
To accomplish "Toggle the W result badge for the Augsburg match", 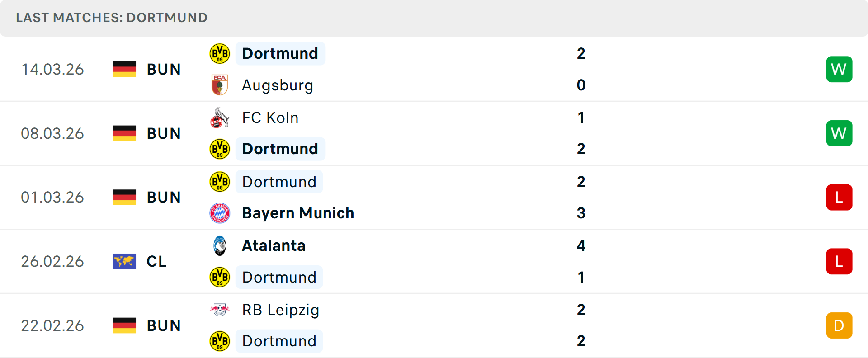I will (x=839, y=69).
